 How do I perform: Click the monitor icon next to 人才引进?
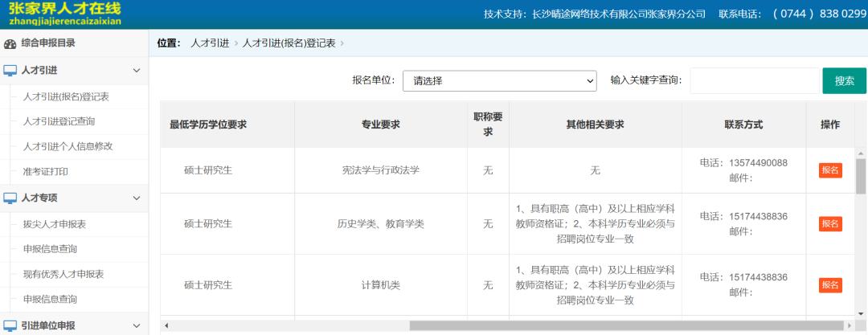[x=10, y=71]
